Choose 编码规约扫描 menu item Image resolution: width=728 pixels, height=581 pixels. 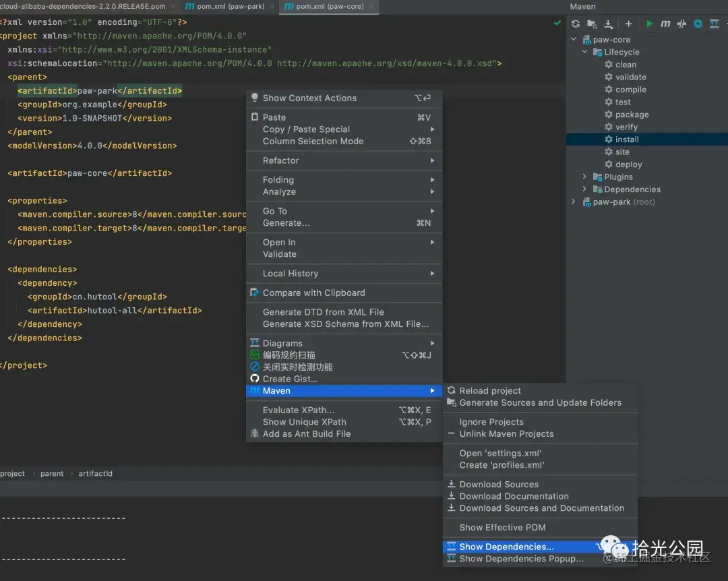344,355
